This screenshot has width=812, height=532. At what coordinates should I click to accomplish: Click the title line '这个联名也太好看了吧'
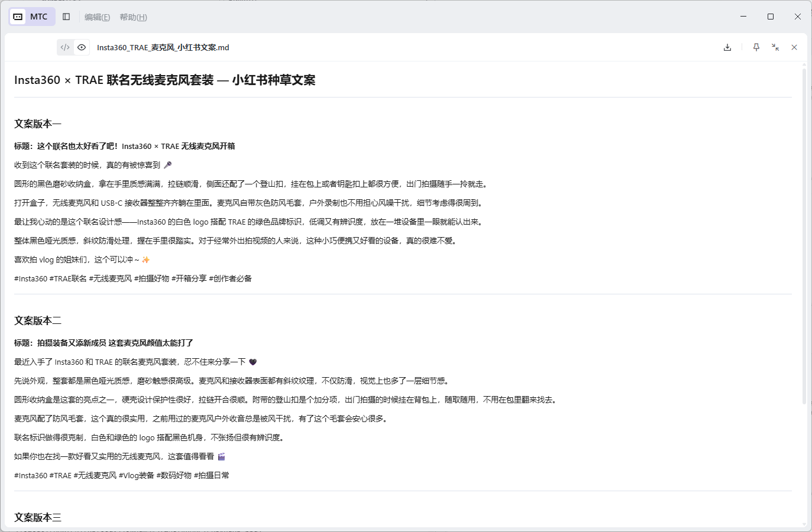point(124,146)
